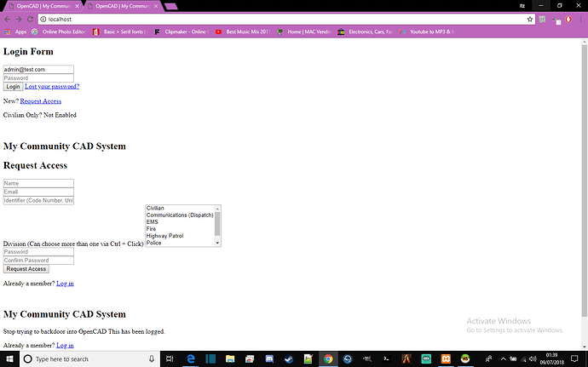Open the Request Access link after New?
This screenshot has width=588, height=367.
[x=41, y=101]
